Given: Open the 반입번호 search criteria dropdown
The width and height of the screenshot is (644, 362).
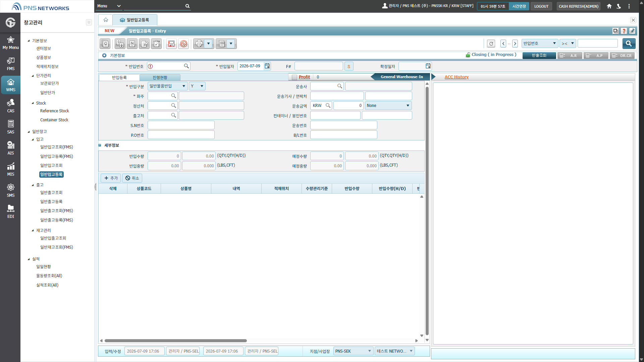Looking at the screenshot, I should point(540,44).
